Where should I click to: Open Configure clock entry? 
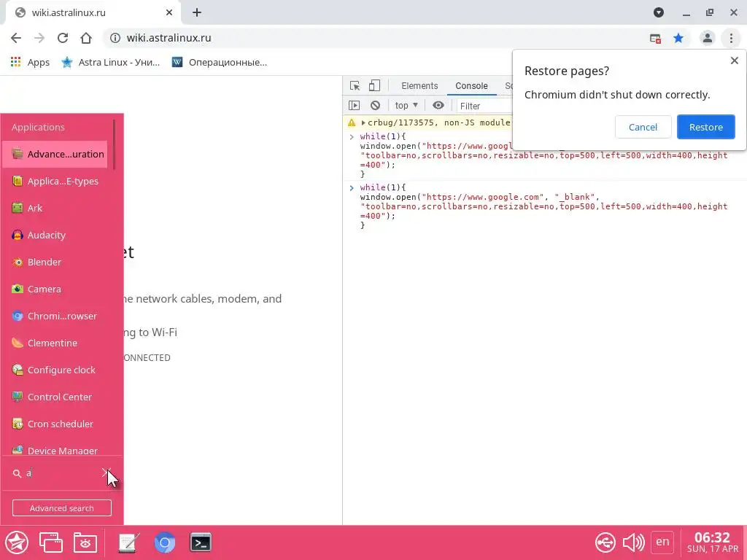pos(55,370)
